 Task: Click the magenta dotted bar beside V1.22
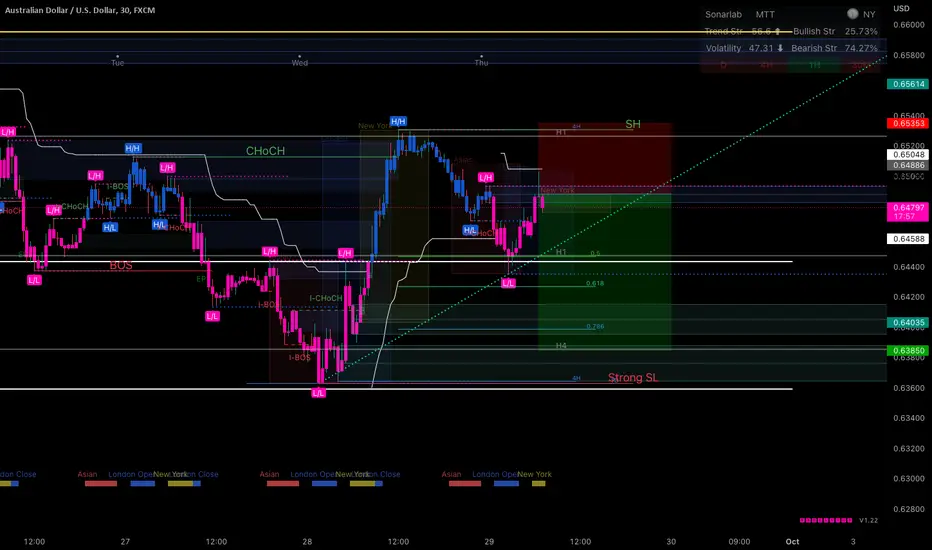click(x=826, y=520)
